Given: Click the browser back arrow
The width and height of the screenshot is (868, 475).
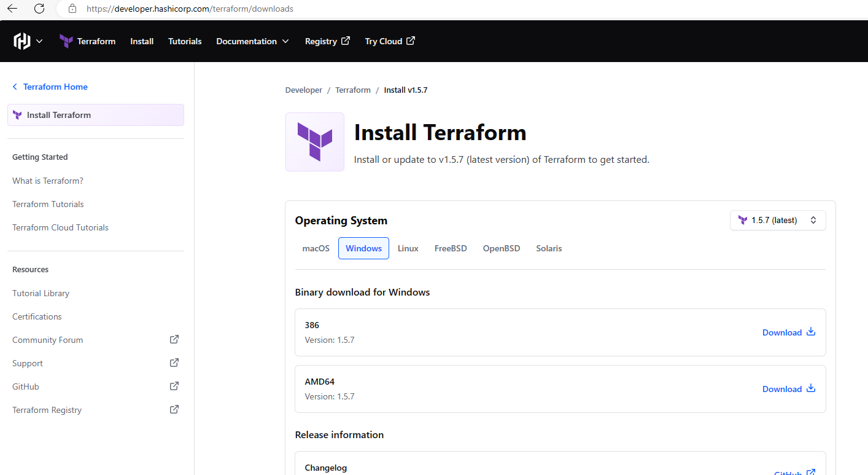Looking at the screenshot, I should pyautogui.click(x=12, y=9).
